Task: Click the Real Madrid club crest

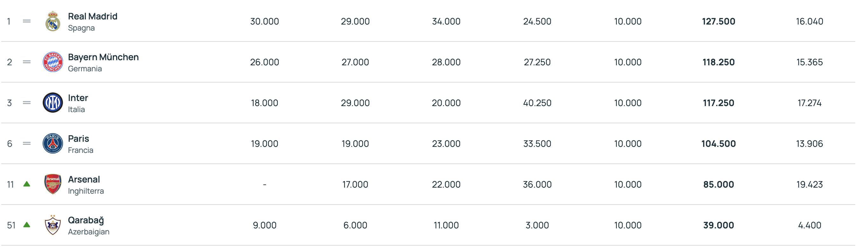Action: (53, 21)
